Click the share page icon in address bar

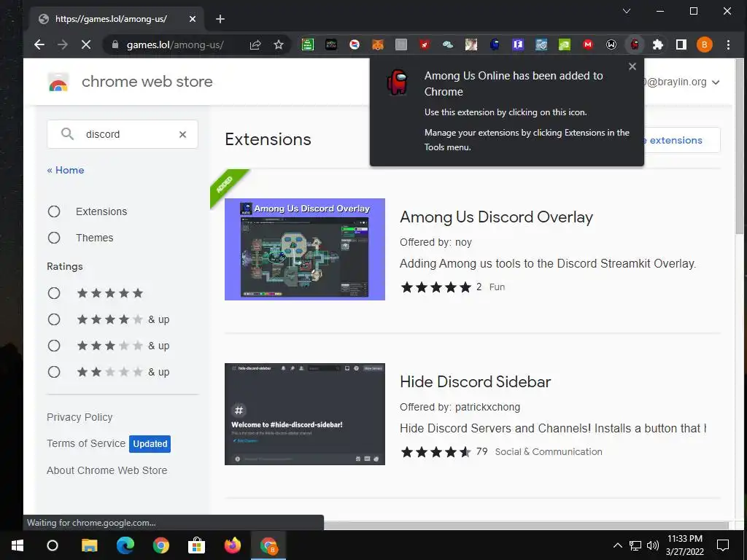(x=255, y=44)
